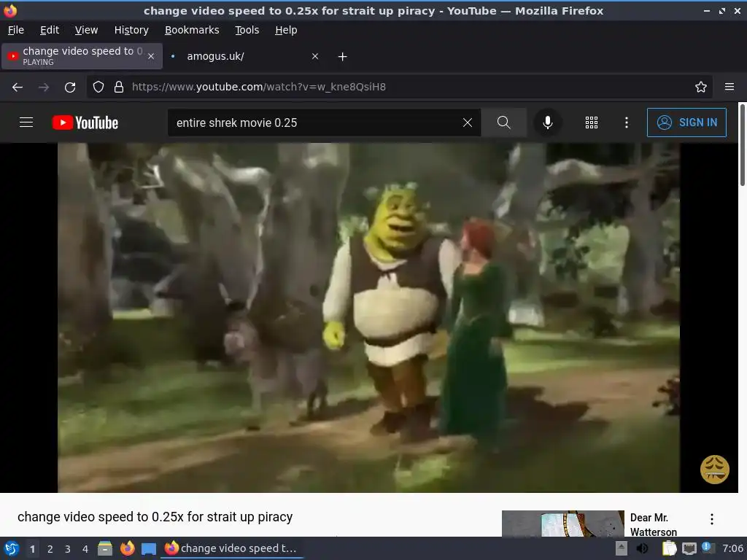Open the Bookmarks menu
Image resolution: width=747 pixels, height=560 pixels.
click(192, 30)
